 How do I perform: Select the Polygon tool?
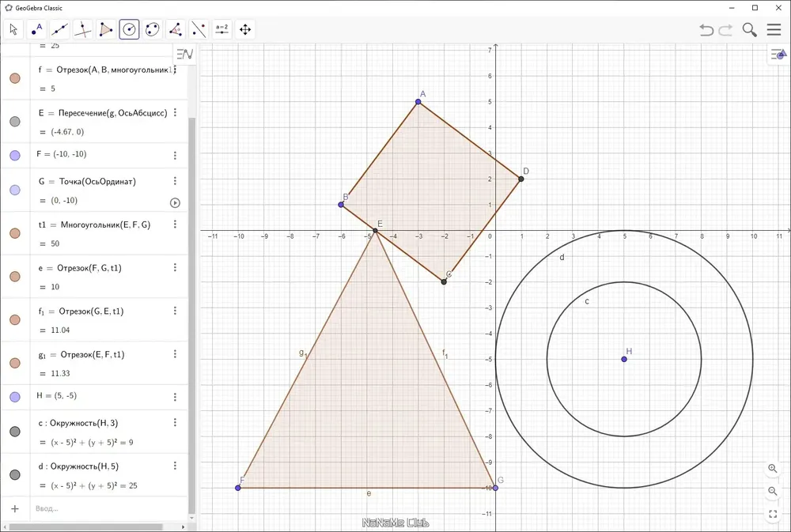pyautogui.click(x=106, y=29)
